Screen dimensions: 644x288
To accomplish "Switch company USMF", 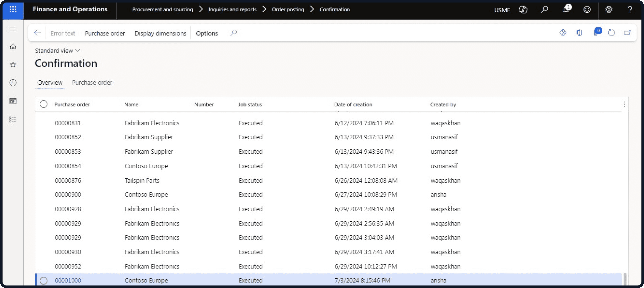I will pyautogui.click(x=502, y=10).
